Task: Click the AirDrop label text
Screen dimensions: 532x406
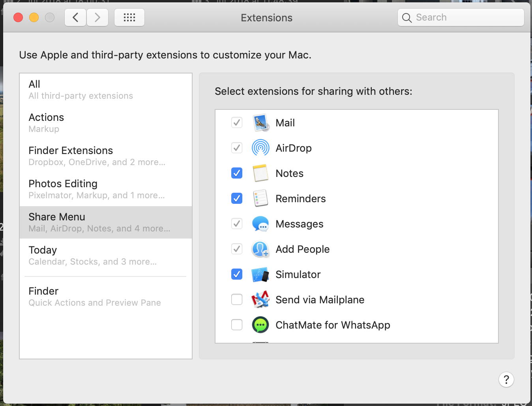Action: point(294,148)
